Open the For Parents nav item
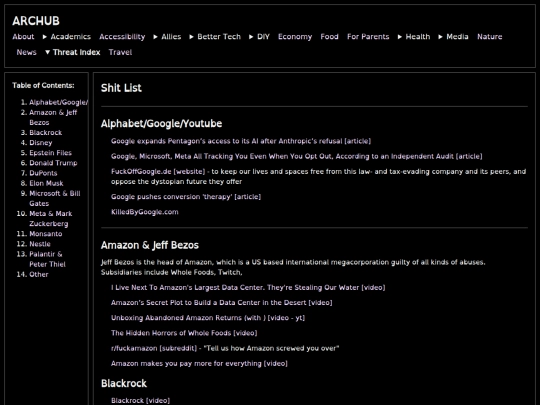Screen dimensions: 540x405 click(368, 37)
